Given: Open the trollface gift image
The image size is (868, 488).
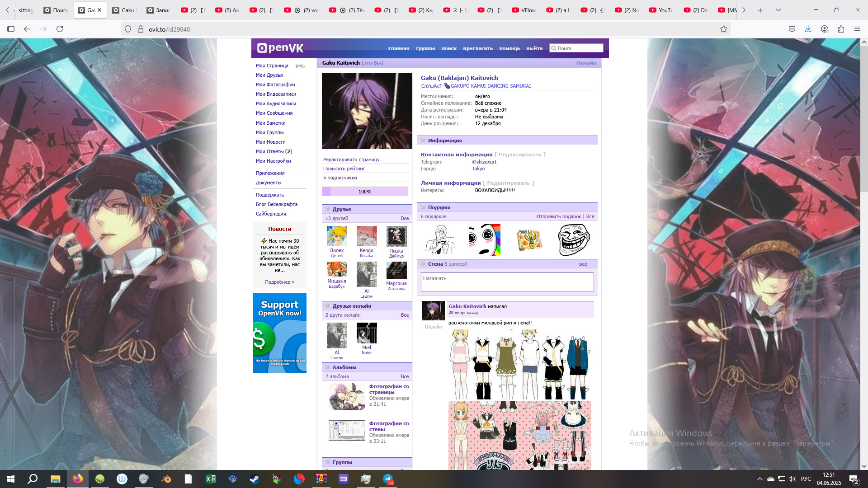Looking at the screenshot, I should (574, 240).
